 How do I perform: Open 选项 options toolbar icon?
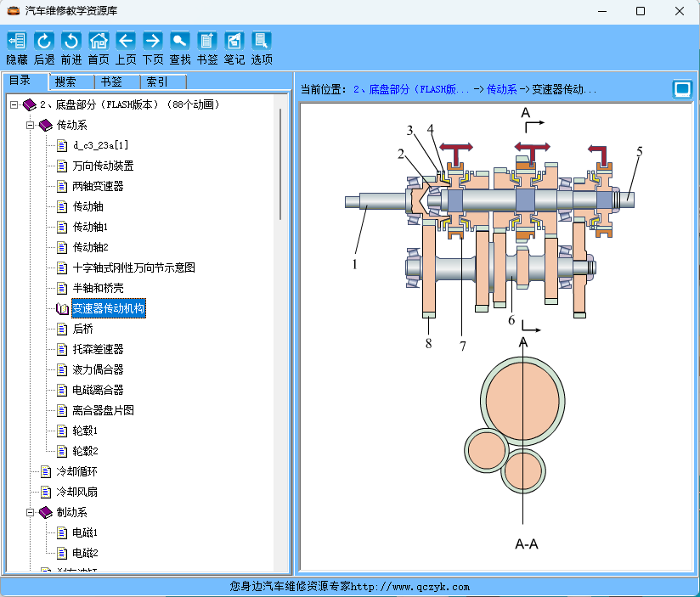pyautogui.click(x=262, y=41)
